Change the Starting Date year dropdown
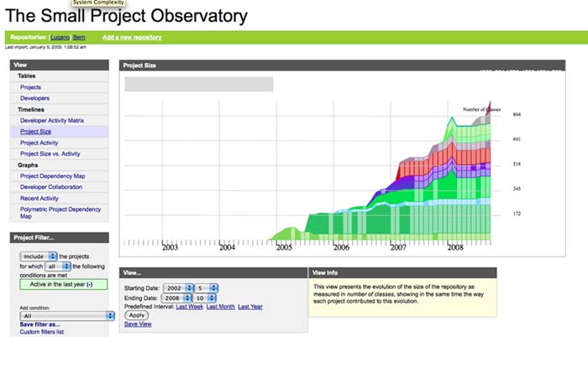This screenshot has width=588, height=379. tap(178, 288)
